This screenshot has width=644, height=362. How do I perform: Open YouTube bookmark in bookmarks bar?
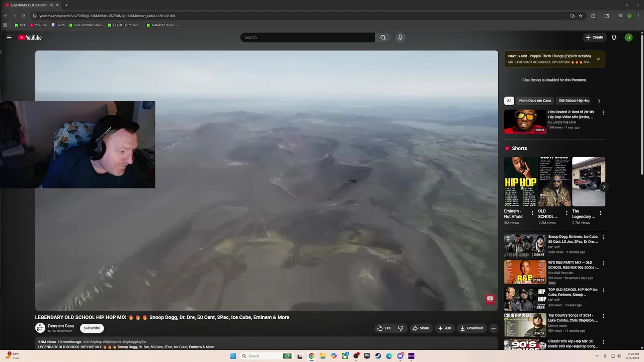(38, 25)
